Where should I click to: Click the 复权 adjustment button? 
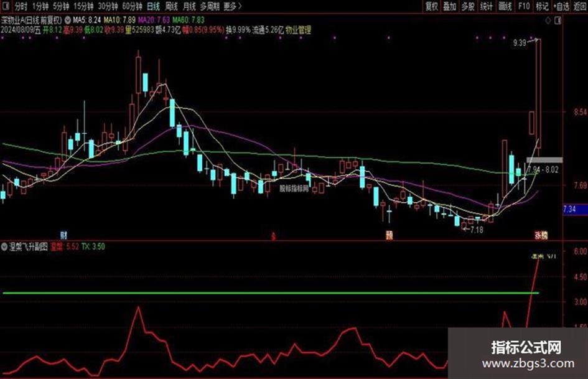tap(431, 6)
